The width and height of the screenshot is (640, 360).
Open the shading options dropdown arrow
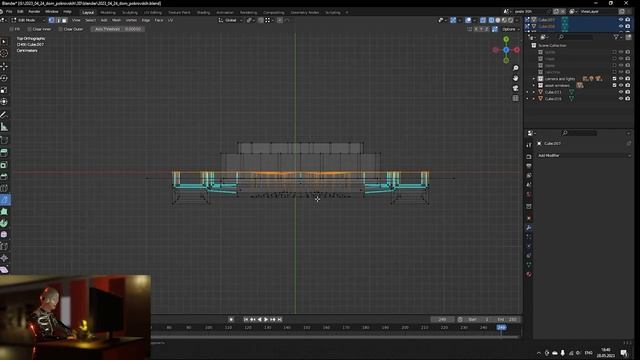(517, 20)
